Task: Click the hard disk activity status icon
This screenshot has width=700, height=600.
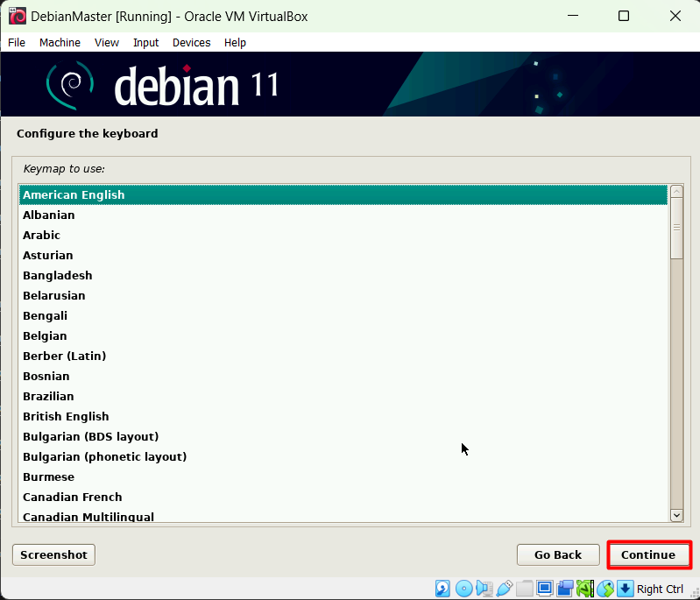Action: (x=442, y=589)
